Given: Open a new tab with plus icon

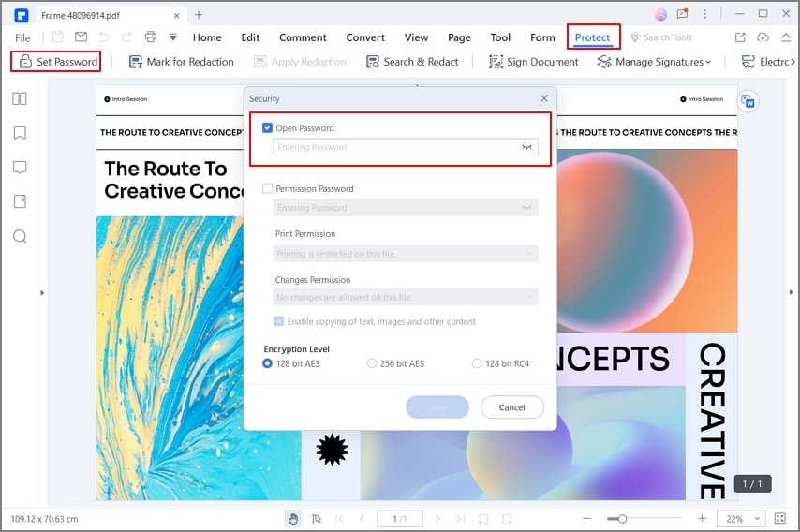Looking at the screenshot, I should click(x=199, y=15).
